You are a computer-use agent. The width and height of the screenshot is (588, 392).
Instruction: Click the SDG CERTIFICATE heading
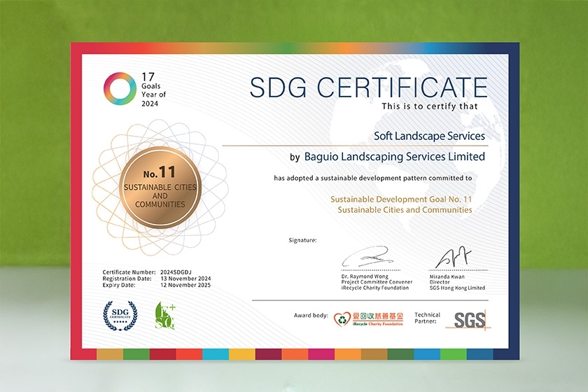point(369,87)
